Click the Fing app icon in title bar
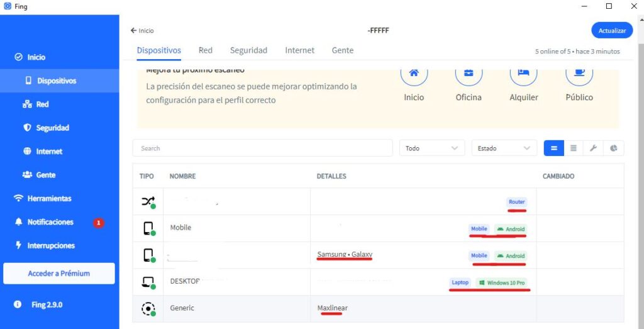 [7, 6]
